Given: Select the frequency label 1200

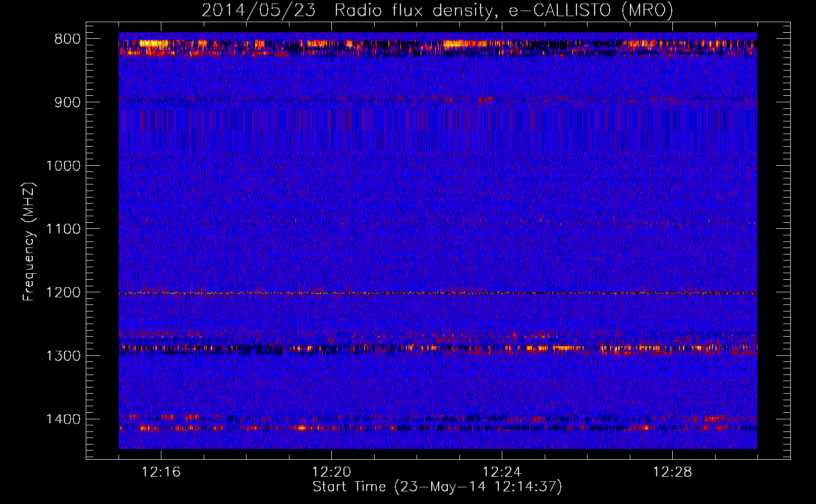Looking at the screenshot, I should coord(63,293).
